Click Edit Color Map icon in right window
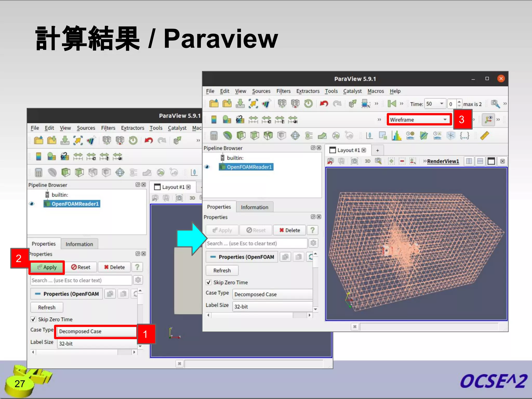532x399 pixels. click(x=227, y=119)
